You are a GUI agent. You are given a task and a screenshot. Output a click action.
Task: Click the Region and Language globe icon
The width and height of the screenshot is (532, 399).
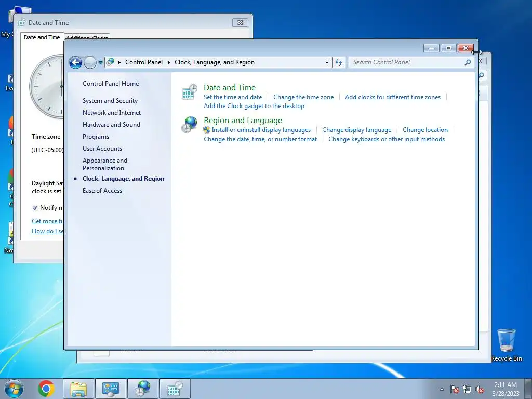pyautogui.click(x=189, y=125)
